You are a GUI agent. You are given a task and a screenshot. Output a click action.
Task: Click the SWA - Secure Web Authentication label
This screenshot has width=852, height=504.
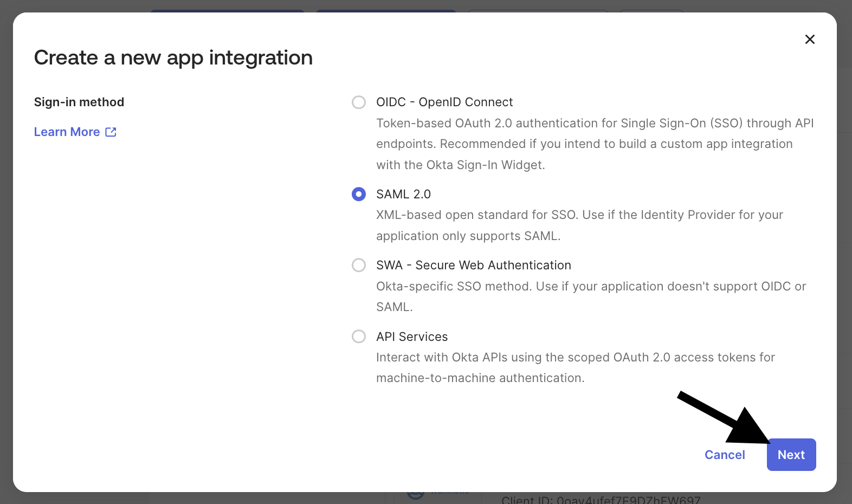point(473,265)
